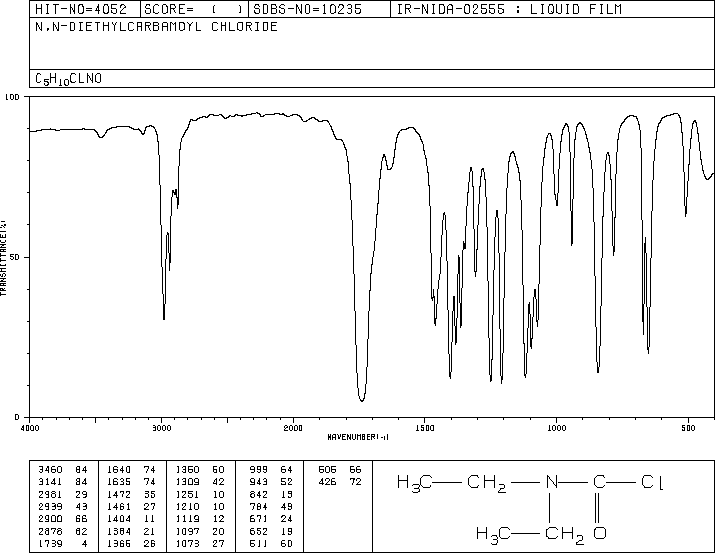The image size is (715, 553).
Task: Pick wavenumber 1119 in the peak list
Action: 187,519
